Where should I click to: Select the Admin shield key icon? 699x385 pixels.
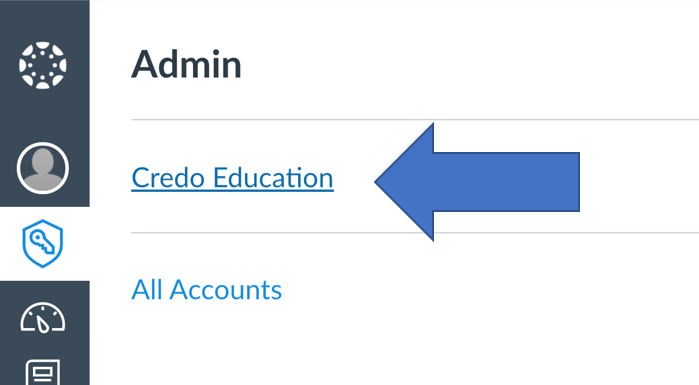click(x=43, y=243)
